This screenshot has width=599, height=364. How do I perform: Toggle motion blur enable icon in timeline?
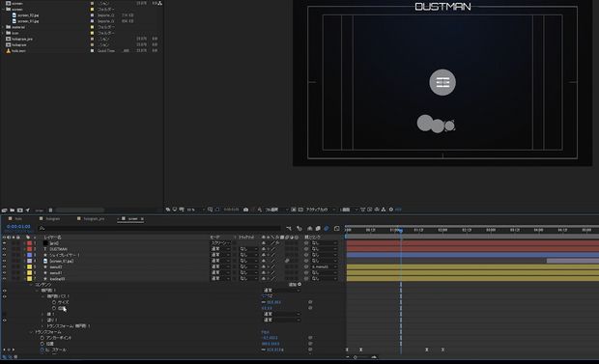tap(327, 229)
